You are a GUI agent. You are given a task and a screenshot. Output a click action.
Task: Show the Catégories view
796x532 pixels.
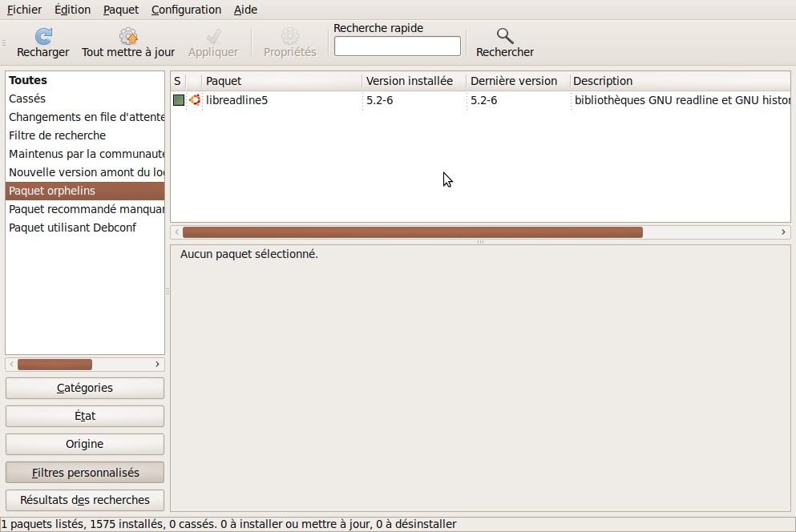(x=85, y=388)
